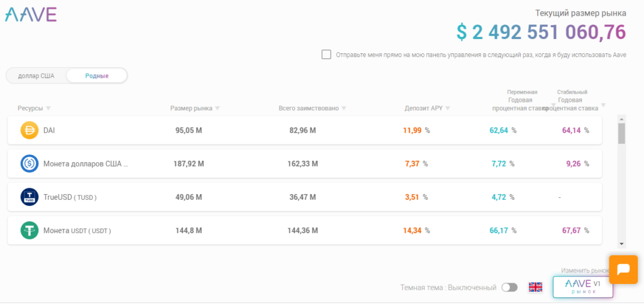Open the orange chat widget
This screenshot has width=644, height=304.
pos(623,269)
